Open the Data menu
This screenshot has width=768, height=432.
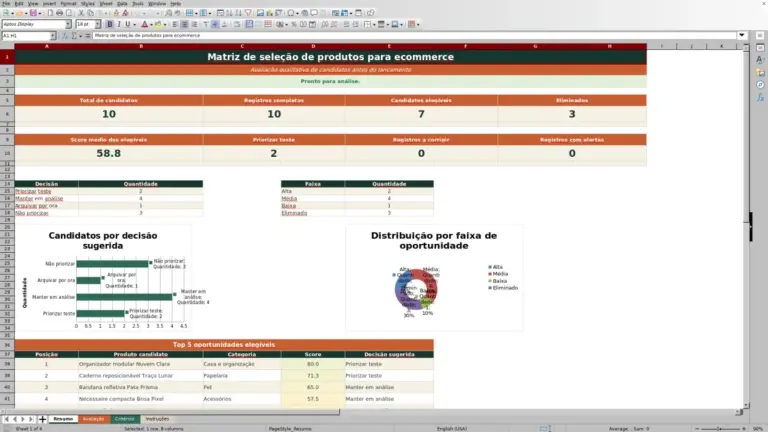pos(122,3)
